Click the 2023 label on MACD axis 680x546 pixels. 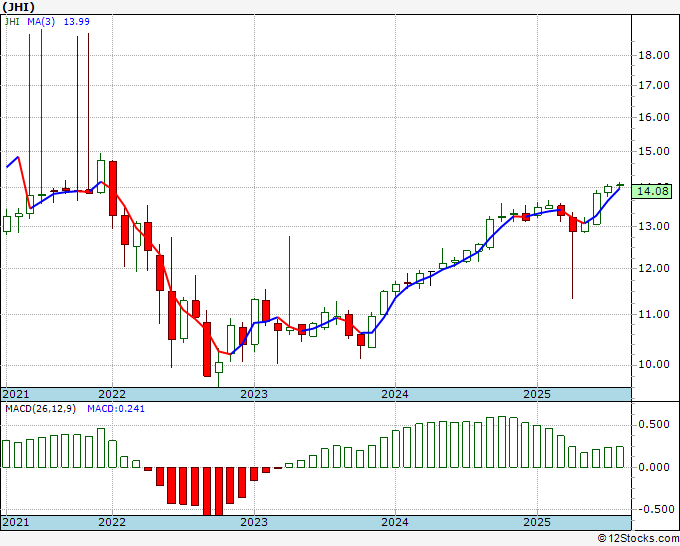coord(254,522)
